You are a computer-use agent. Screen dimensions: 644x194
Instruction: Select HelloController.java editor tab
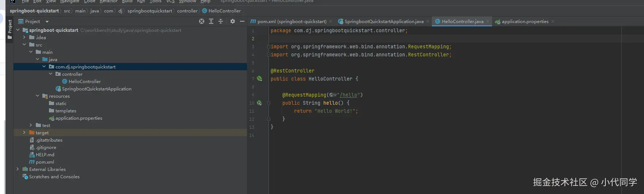[x=462, y=21]
